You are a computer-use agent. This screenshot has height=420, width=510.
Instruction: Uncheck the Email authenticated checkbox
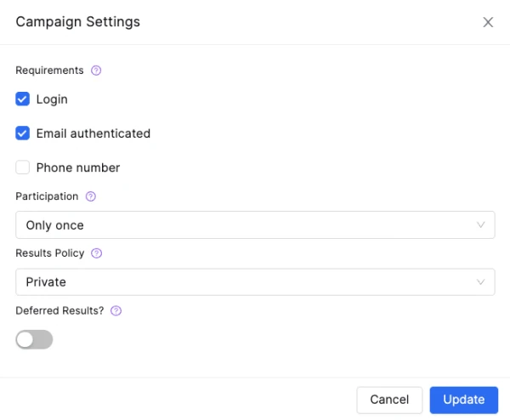tap(23, 133)
